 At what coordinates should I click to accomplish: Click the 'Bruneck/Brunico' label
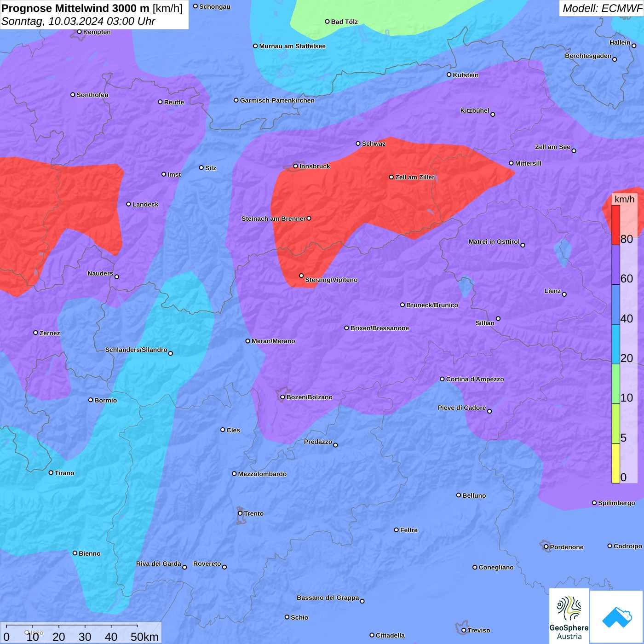coord(432,305)
